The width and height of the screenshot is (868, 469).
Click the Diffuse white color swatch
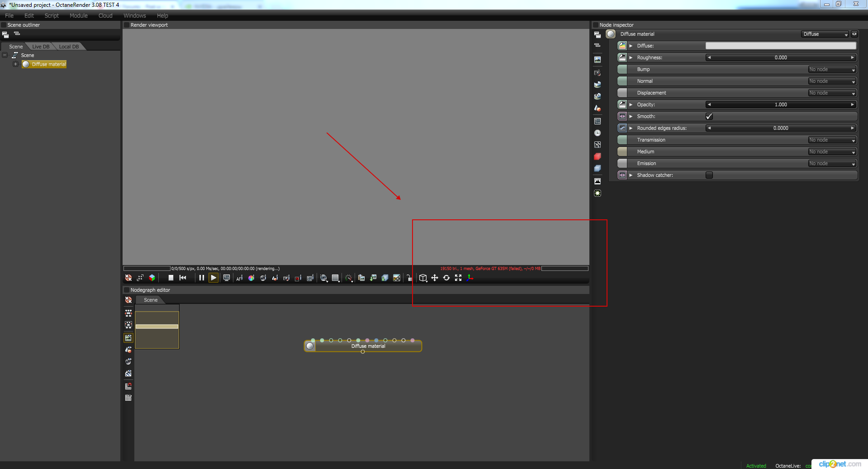pyautogui.click(x=781, y=46)
